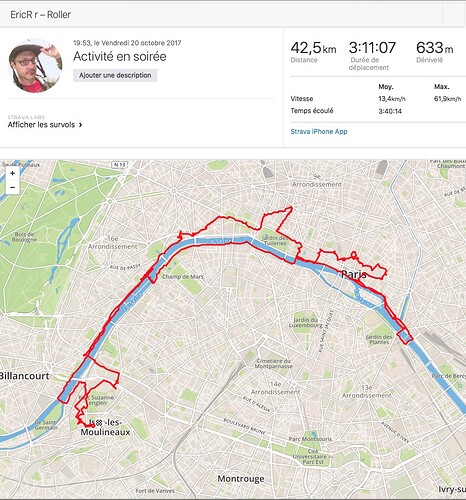Viewport: 466px width, 500px height.
Task: Click the EricR r – Roller title
Action: click(x=40, y=15)
